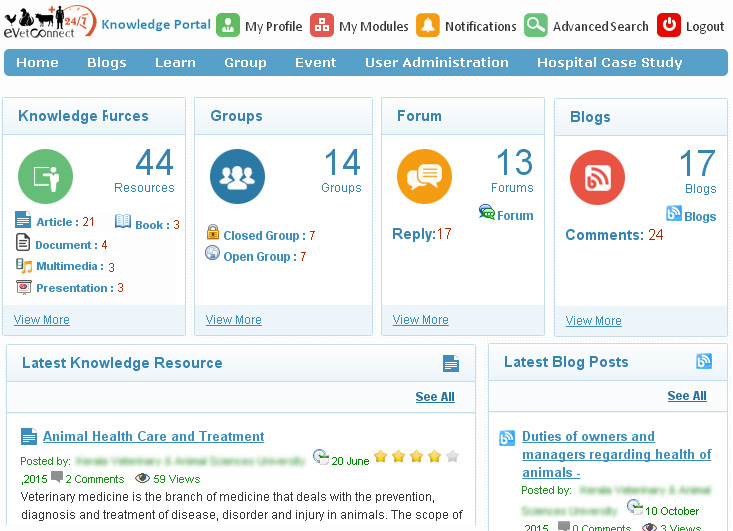
Task: Click the Notifications bell icon
Action: click(x=428, y=25)
